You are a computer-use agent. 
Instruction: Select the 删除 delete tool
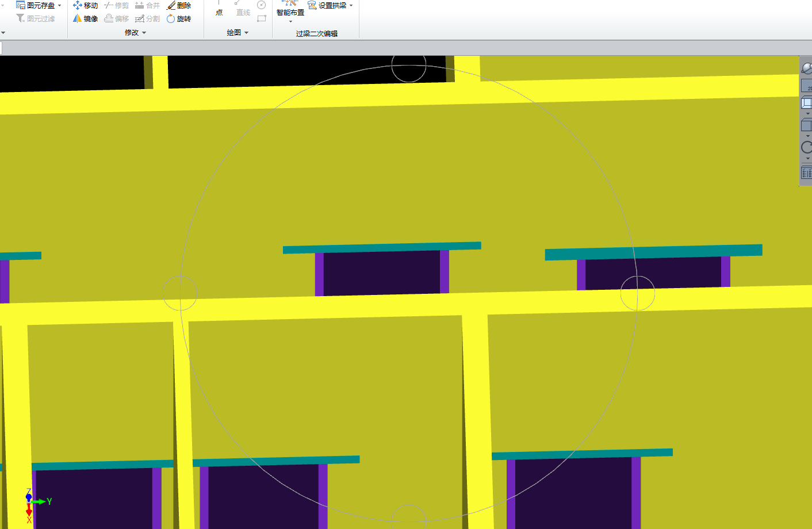179,5
